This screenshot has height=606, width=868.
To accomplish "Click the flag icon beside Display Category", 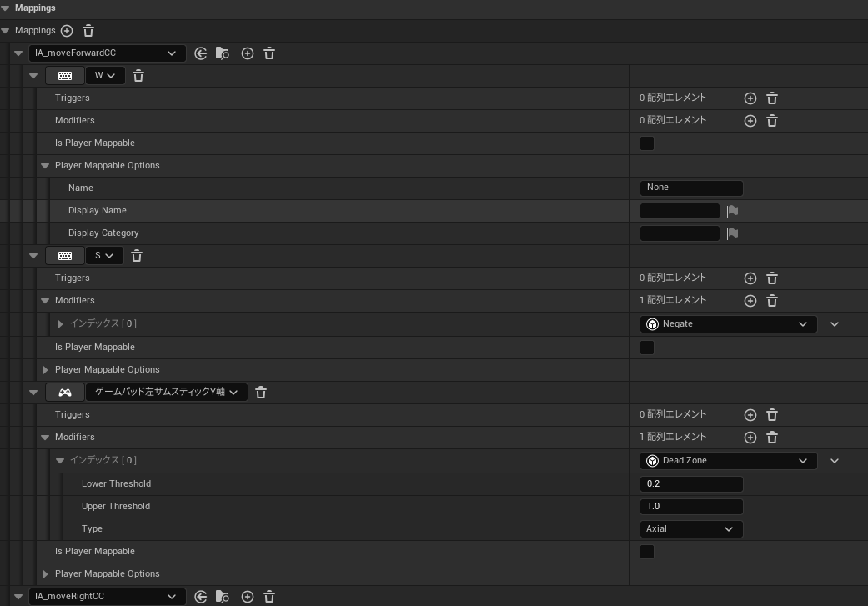I will coord(732,233).
